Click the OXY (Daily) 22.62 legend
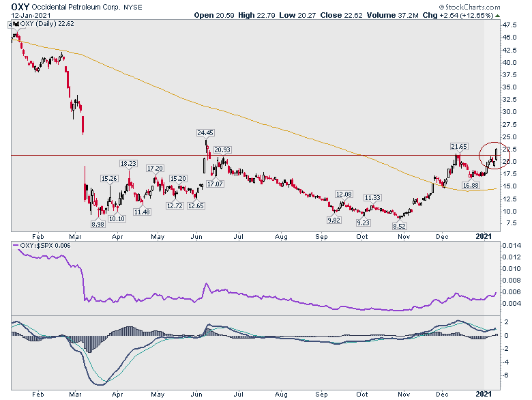The image size is (532, 400). pos(44,24)
